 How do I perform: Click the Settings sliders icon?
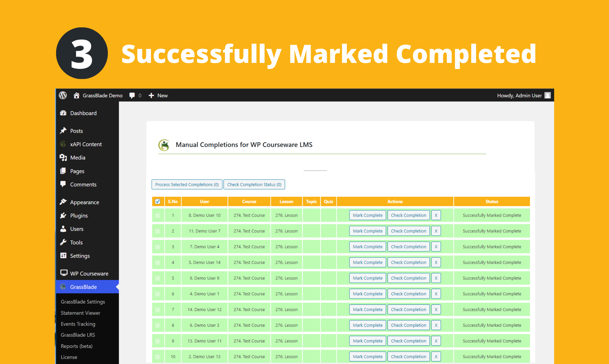click(63, 255)
